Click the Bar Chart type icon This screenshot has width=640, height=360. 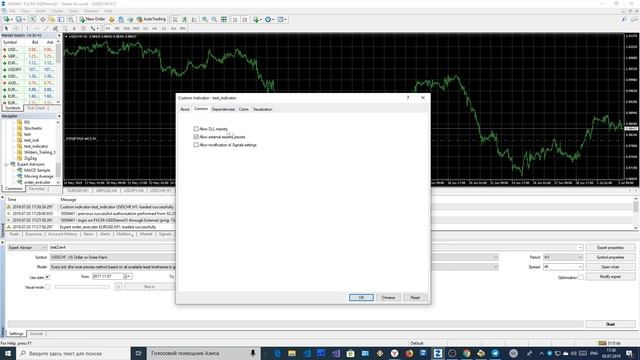175,19
